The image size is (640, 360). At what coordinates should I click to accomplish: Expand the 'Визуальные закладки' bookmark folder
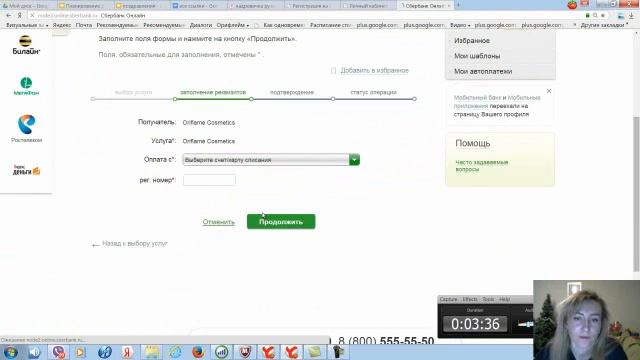[27, 25]
